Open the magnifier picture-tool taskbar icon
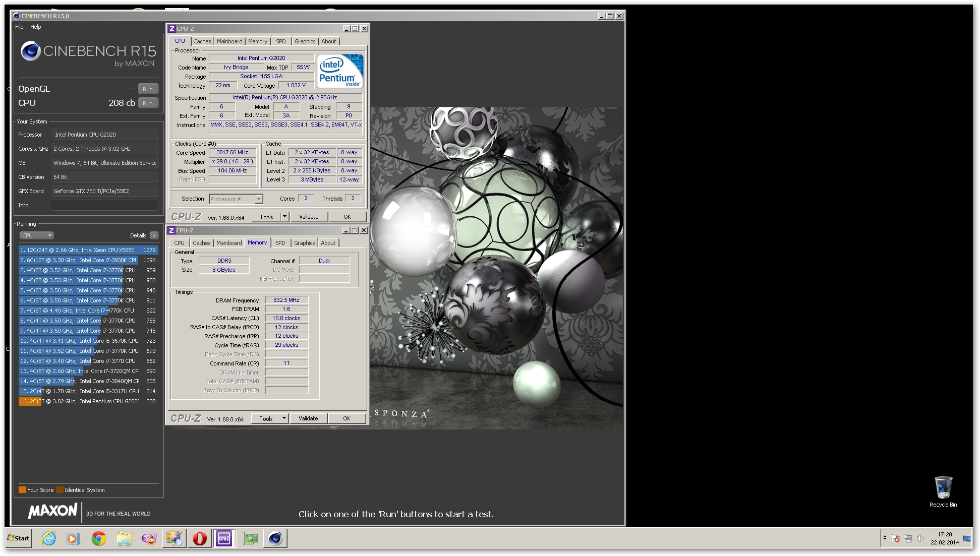980x556 pixels. pyautogui.click(x=174, y=538)
